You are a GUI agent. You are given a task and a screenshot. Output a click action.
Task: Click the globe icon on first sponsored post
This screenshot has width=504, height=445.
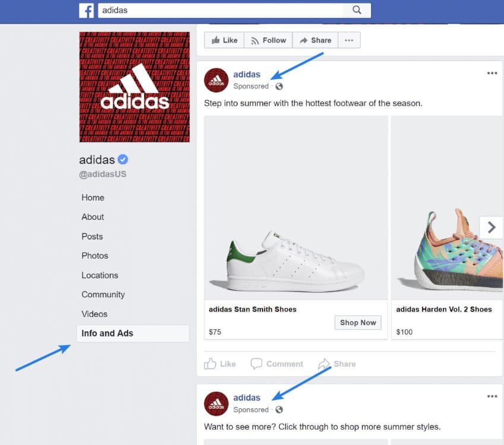click(x=279, y=87)
